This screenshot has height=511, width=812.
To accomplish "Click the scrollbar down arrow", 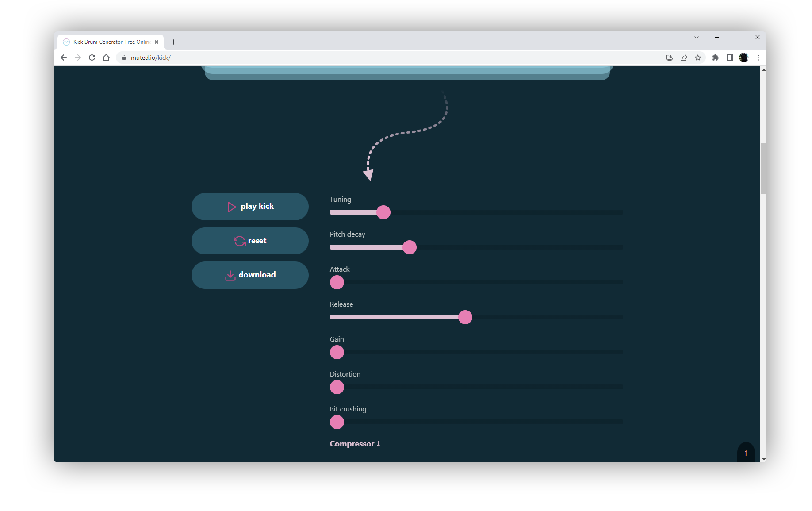I will click(763, 459).
